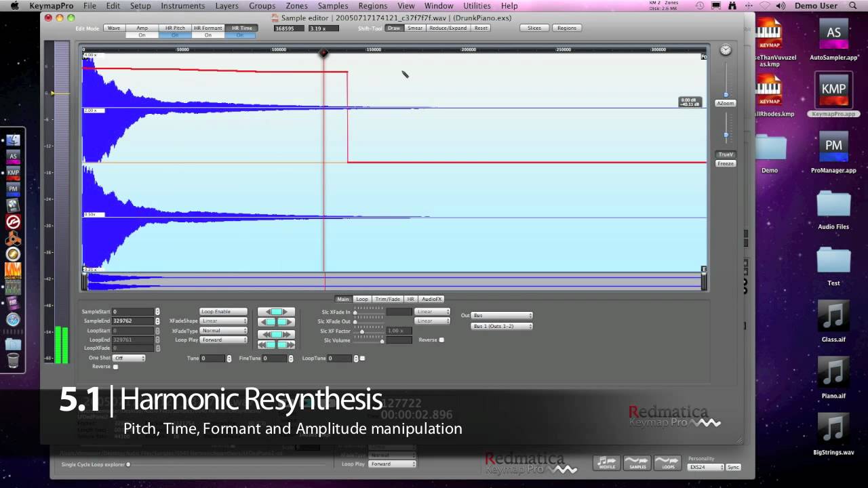Viewport: 868px width, 488px height.
Task: Open the Trash in the Dock
Action: (x=13, y=361)
